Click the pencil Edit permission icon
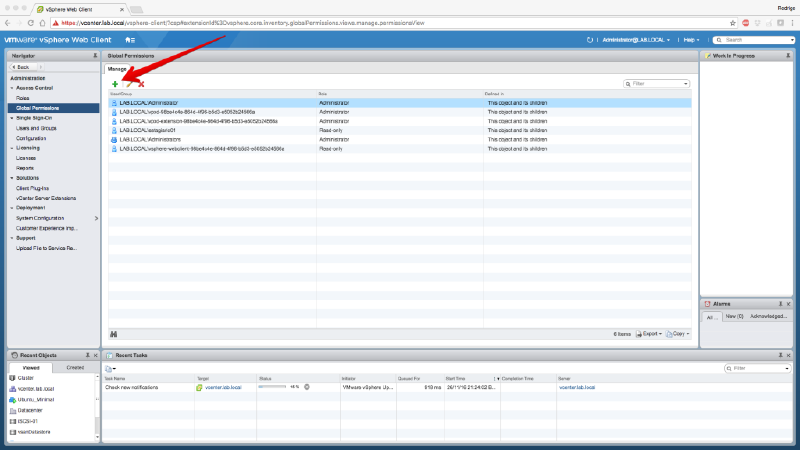The image size is (800, 450). [x=128, y=84]
